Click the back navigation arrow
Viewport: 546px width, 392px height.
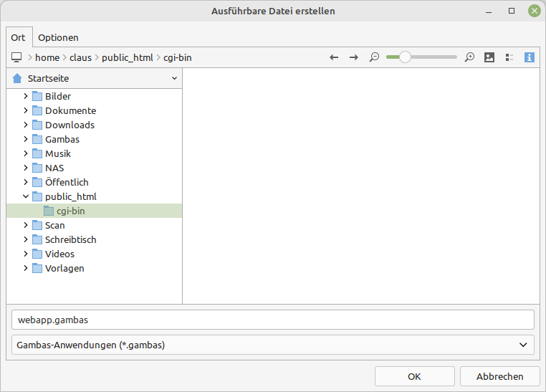coord(334,57)
